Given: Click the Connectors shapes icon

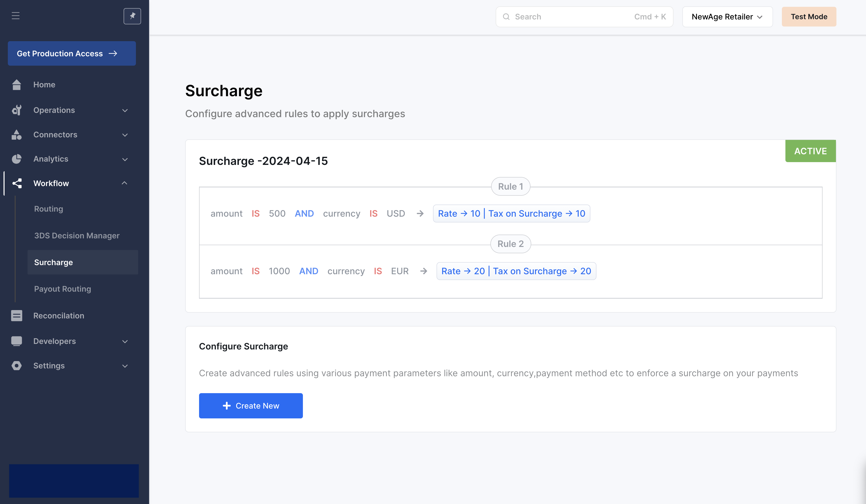Looking at the screenshot, I should click(x=16, y=135).
